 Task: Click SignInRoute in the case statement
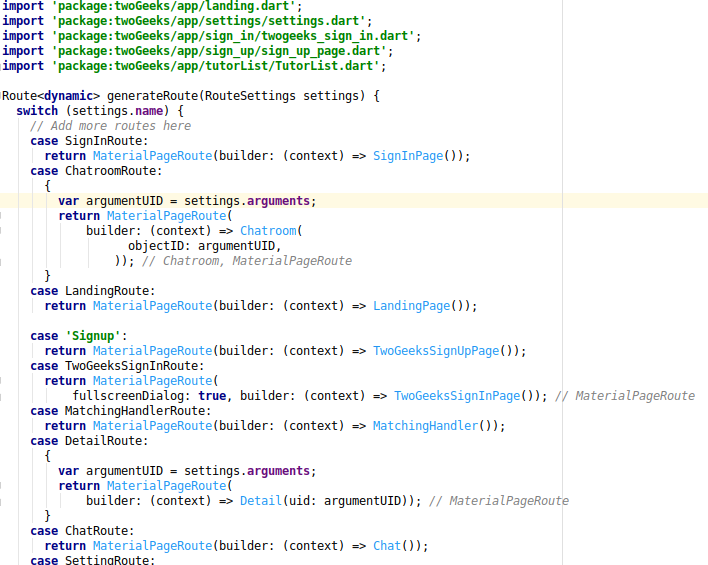pos(103,140)
